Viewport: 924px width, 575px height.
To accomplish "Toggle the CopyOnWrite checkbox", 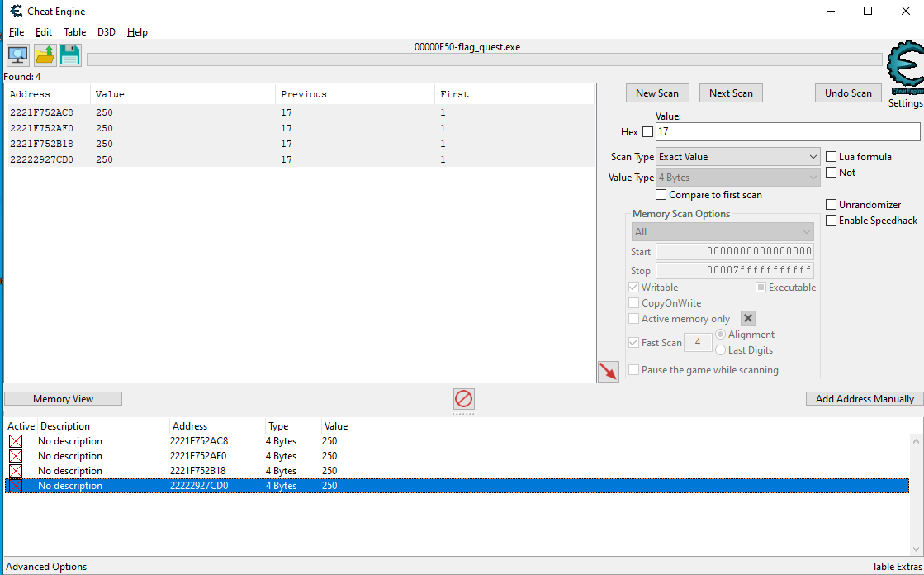I will pyautogui.click(x=634, y=303).
